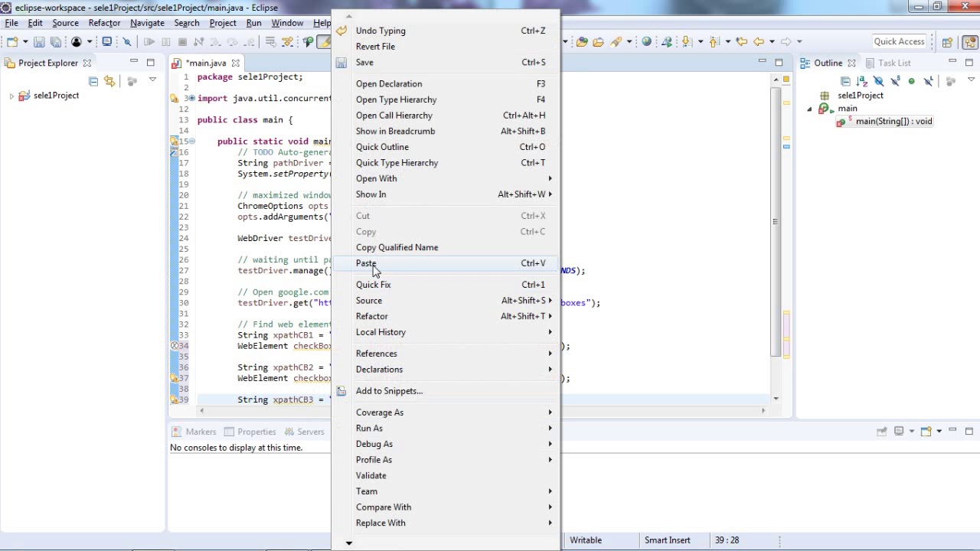Open the Outline View Menu dropdown
980x551 pixels.
coord(971,80)
